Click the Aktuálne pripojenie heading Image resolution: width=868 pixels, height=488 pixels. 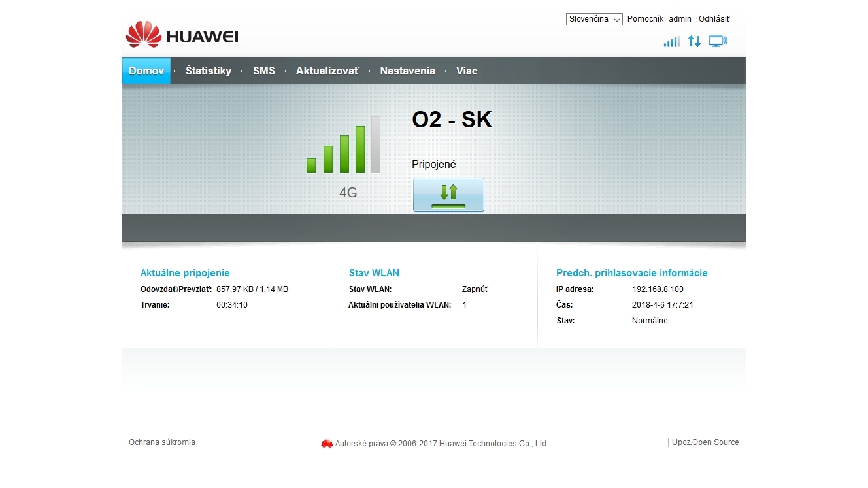click(185, 273)
